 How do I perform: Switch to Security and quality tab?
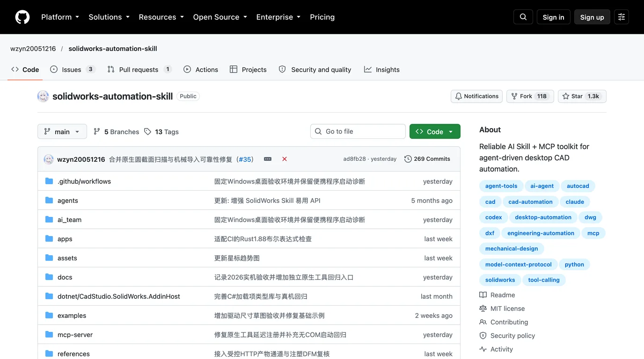[x=315, y=70]
